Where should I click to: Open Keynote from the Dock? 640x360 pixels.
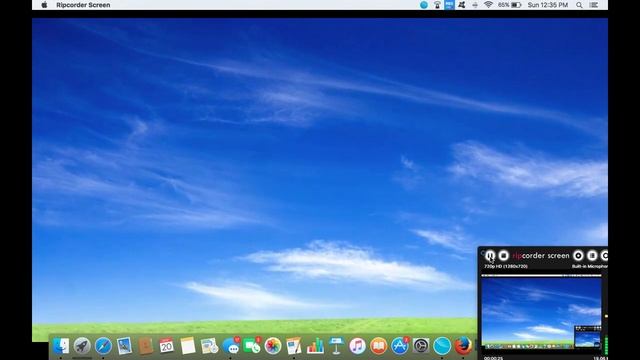[336, 346]
